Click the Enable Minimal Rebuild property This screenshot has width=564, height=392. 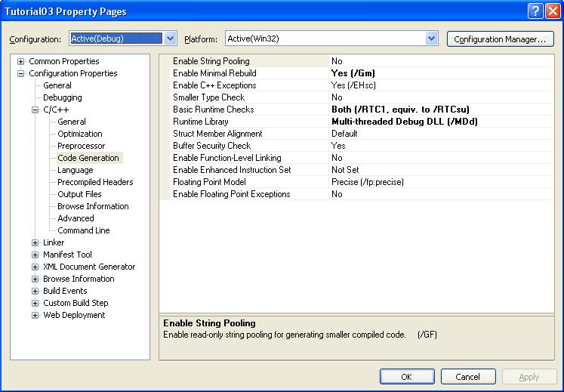214,73
